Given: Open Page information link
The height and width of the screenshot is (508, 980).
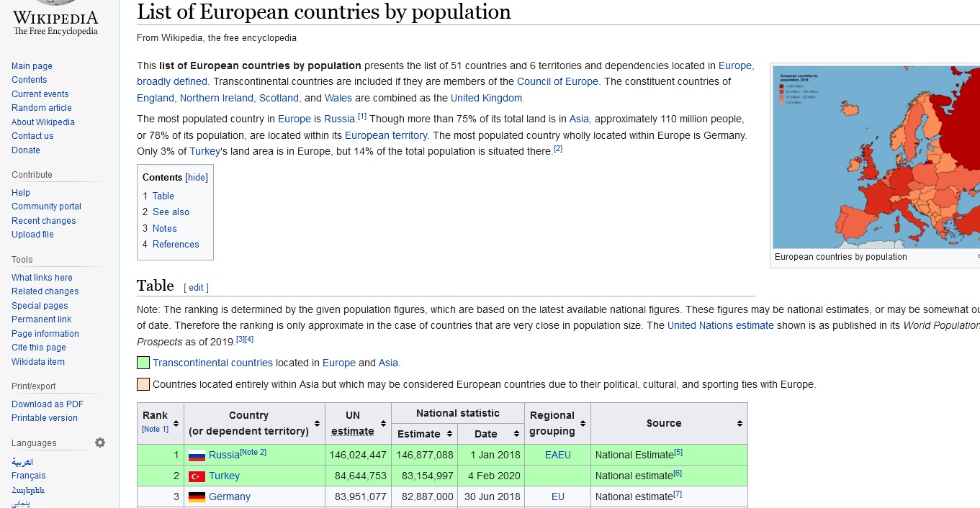Looking at the screenshot, I should (45, 334).
